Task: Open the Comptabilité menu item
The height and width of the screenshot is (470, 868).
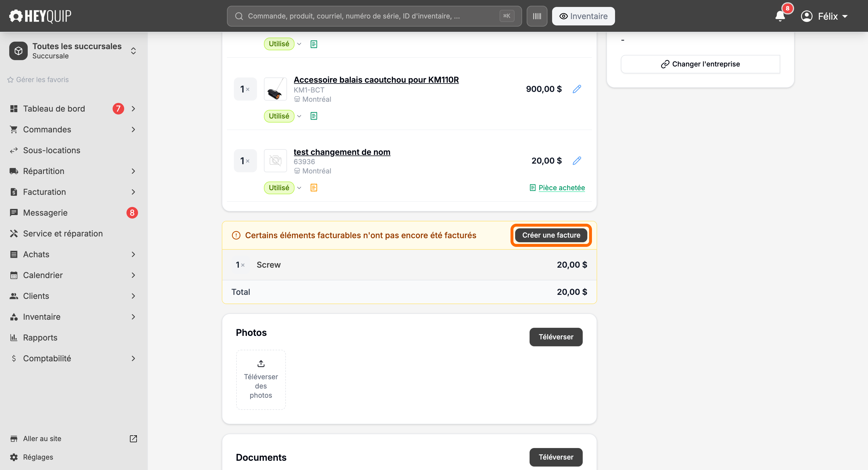Action: [73, 358]
